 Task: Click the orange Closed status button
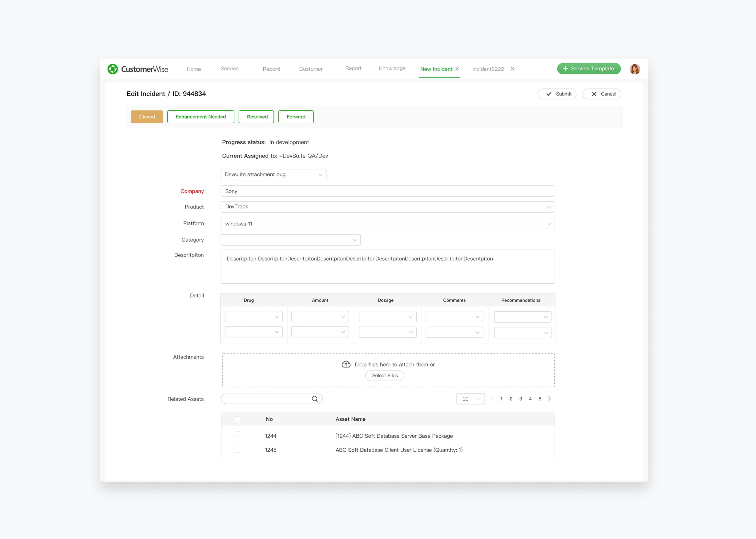click(x=147, y=117)
